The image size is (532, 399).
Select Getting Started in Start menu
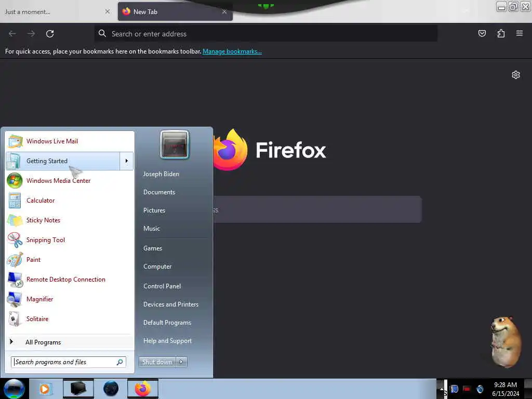63,161
